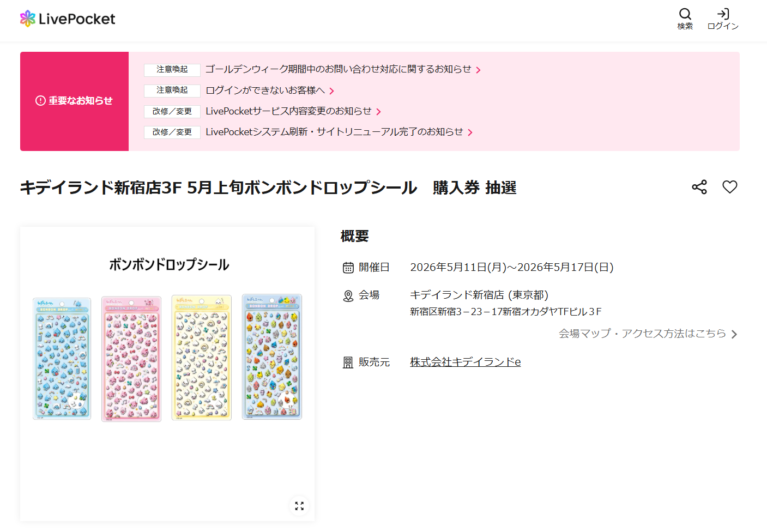Open ゴールデンウィーク期間中のお問い合わせ対応 notice
The image size is (767, 532).
point(338,69)
